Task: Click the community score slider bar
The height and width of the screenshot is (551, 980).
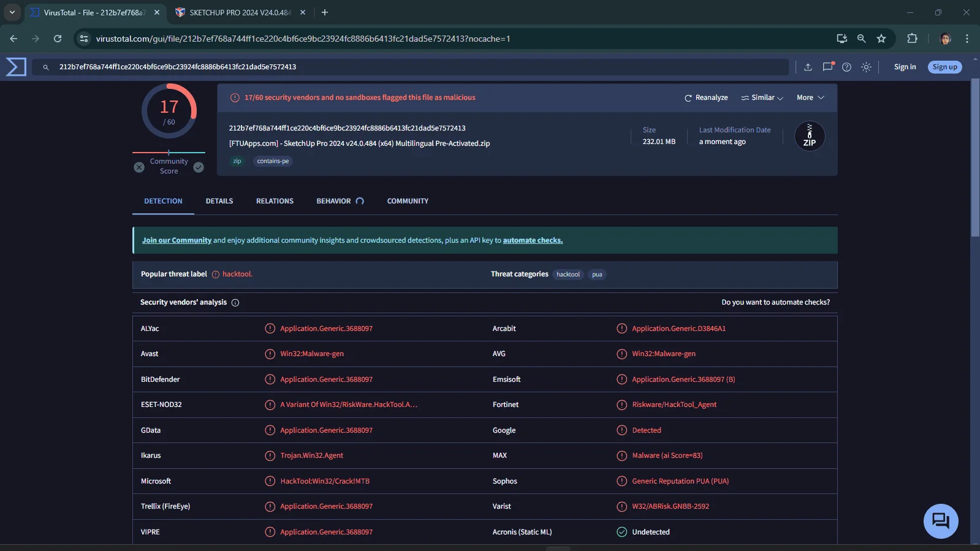Action: coord(169,153)
